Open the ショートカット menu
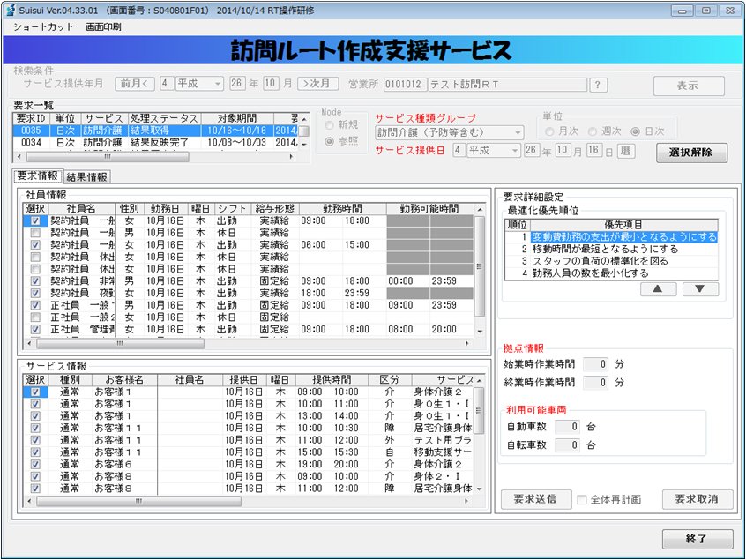Screen dimensions: 746x560 click(x=43, y=27)
